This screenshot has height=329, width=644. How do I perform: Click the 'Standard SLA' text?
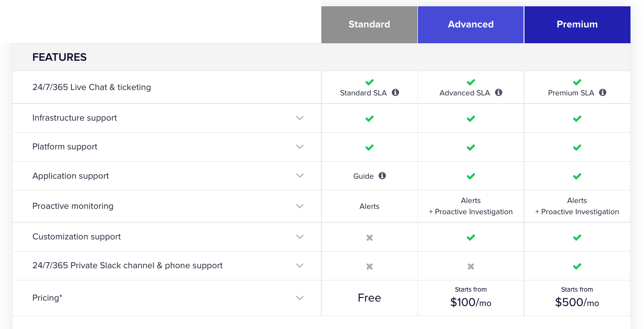click(363, 93)
